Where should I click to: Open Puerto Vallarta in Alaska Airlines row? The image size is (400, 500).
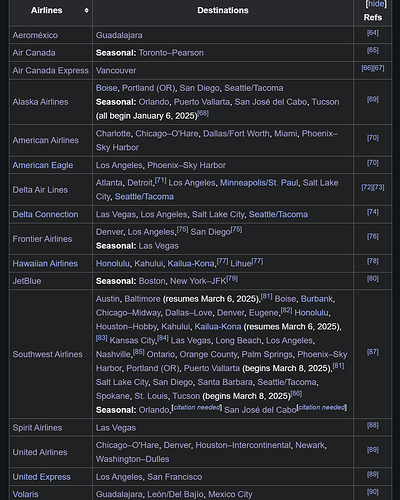coord(202,102)
